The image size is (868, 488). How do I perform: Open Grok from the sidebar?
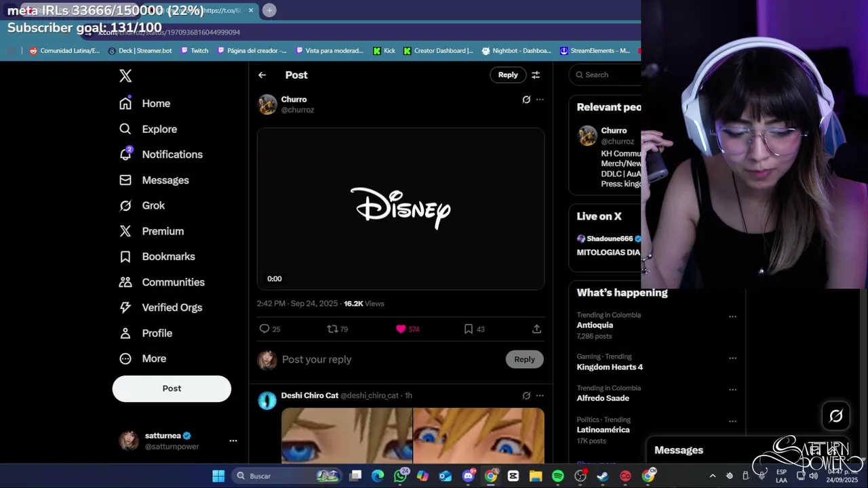pyautogui.click(x=142, y=205)
